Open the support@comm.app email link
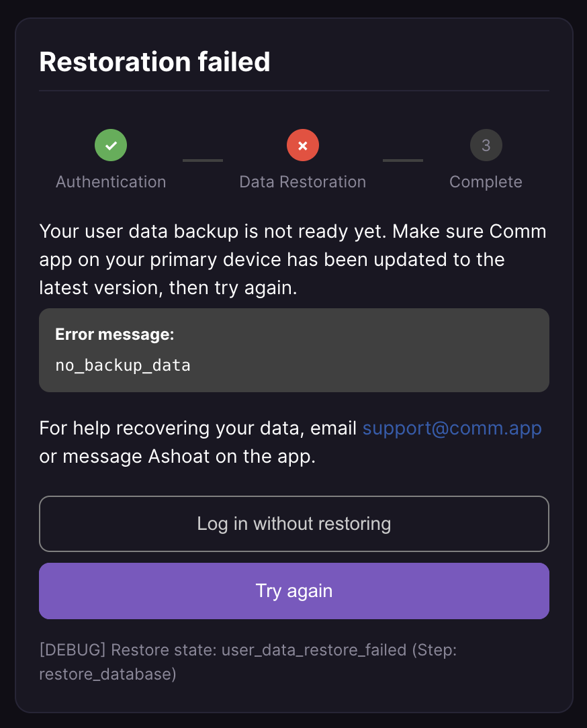Image resolution: width=587 pixels, height=728 pixels. tap(452, 428)
